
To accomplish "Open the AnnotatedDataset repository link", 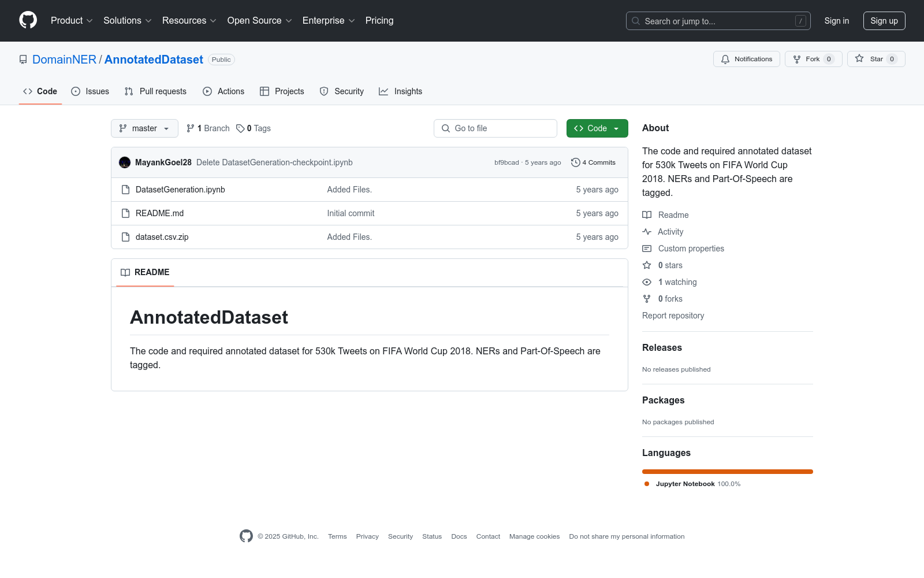I will tap(154, 60).
